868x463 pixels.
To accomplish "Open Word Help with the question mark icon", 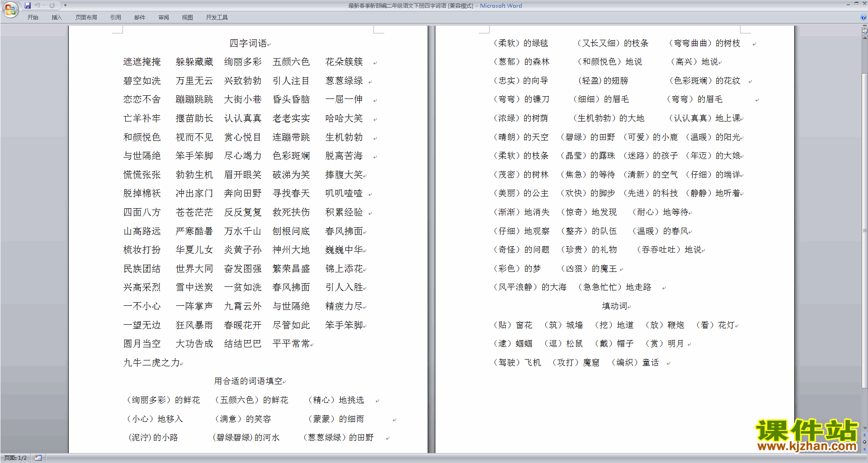I will (x=863, y=17).
